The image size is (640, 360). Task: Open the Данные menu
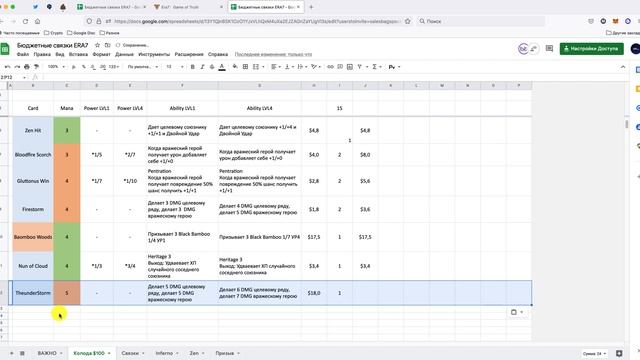tap(124, 54)
